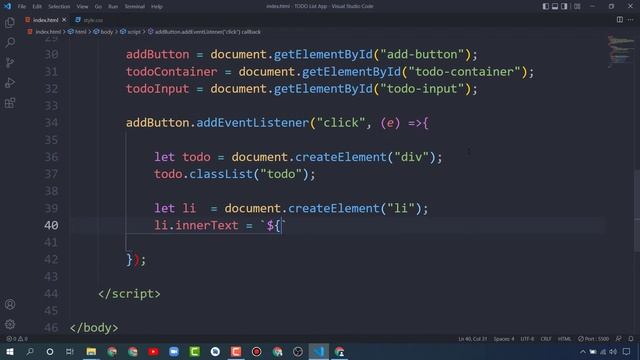640x360 pixels.
Task: Change encoding via UTF-8 status
Action: point(527,339)
